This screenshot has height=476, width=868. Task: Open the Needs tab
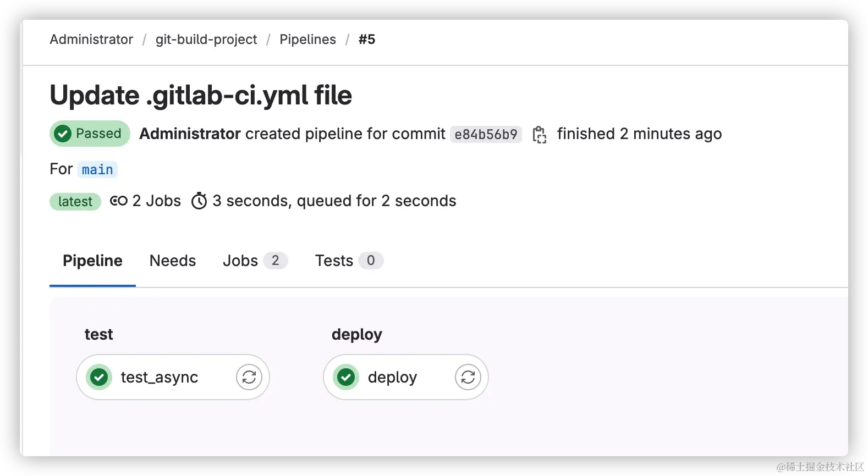pos(173,261)
